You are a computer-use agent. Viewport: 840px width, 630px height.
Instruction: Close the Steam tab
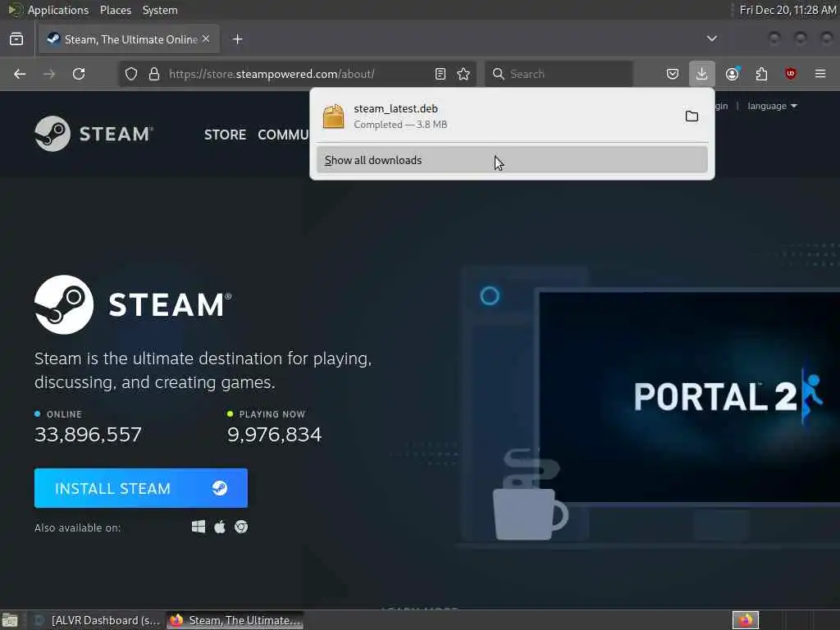[x=206, y=39]
